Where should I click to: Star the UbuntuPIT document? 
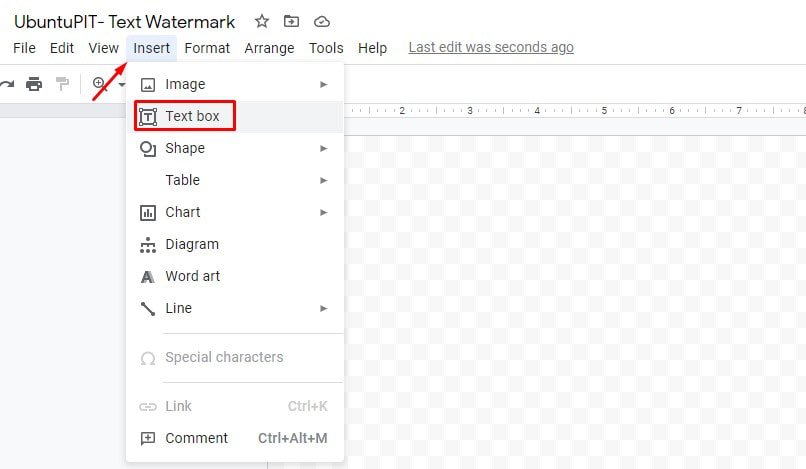(262, 22)
